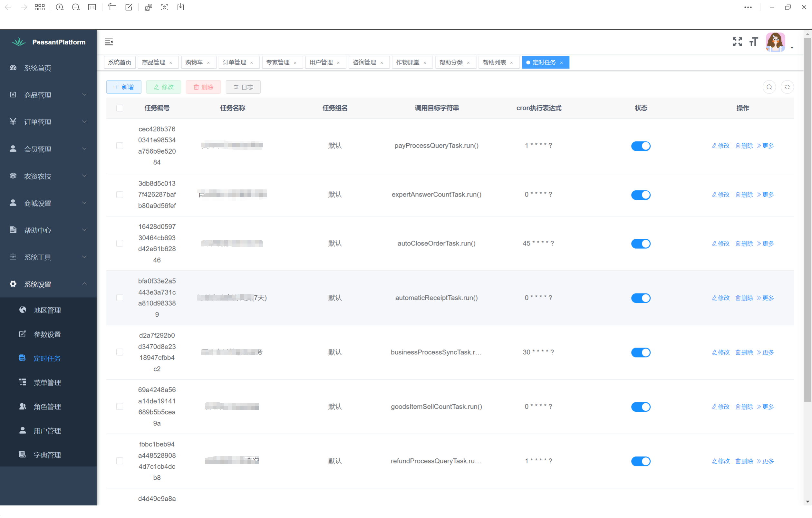Delete the expertAnswerCountTask row via 删除
The height and width of the screenshot is (518, 812).
point(744,195)
